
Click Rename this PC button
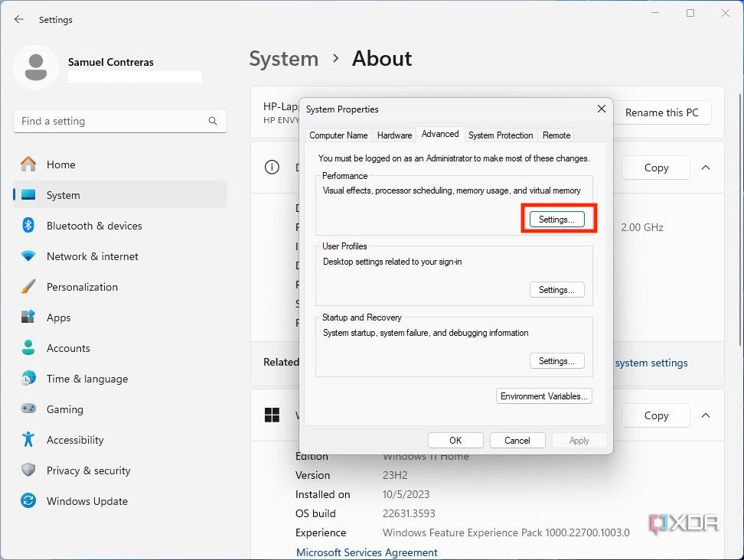[662, 112]
